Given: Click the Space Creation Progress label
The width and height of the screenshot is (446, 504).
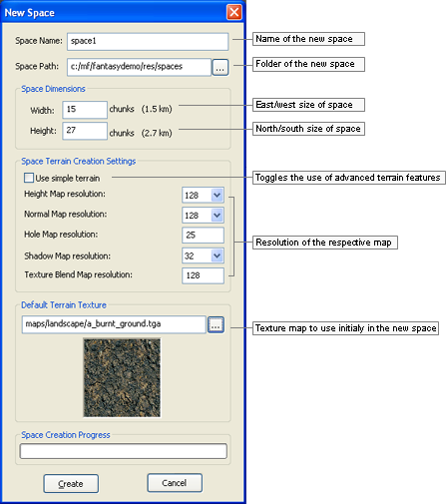Looking at the screenshot, I should click(66, 435).
